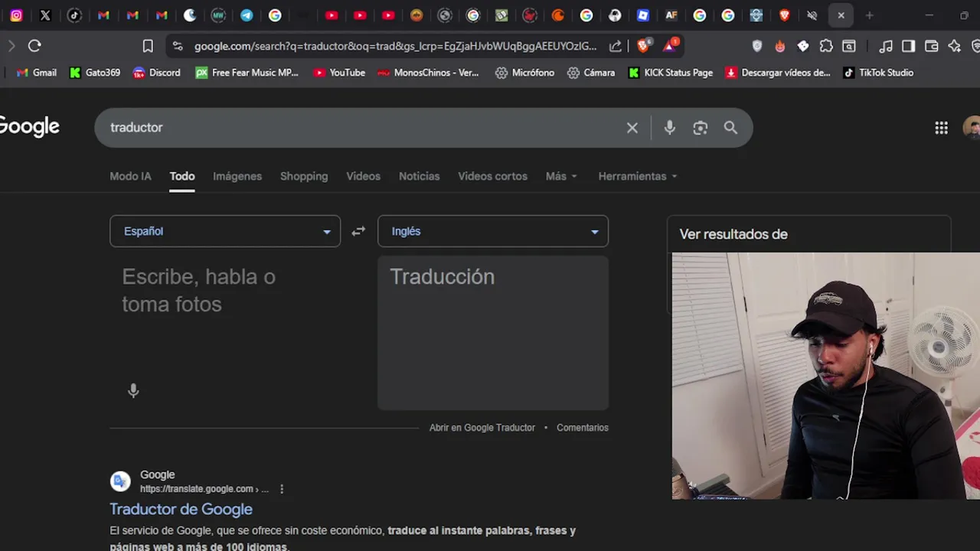Open a new browser tab with plus

(x=869, y=15)
